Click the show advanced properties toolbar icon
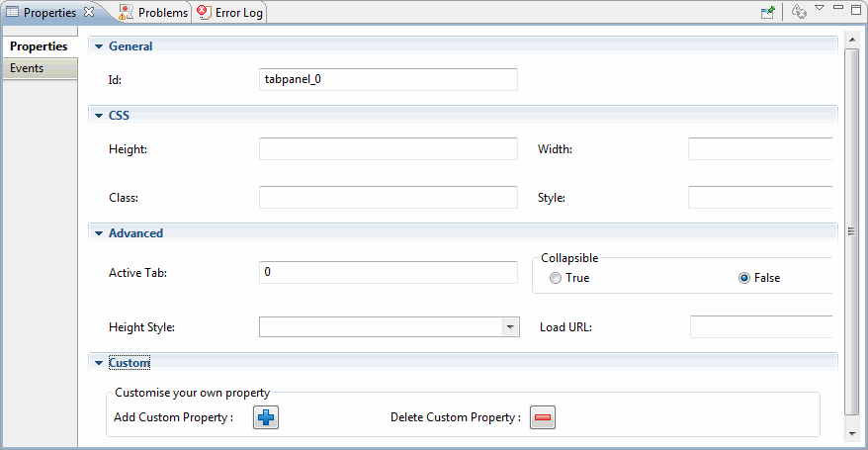 (x=799, y=12)
